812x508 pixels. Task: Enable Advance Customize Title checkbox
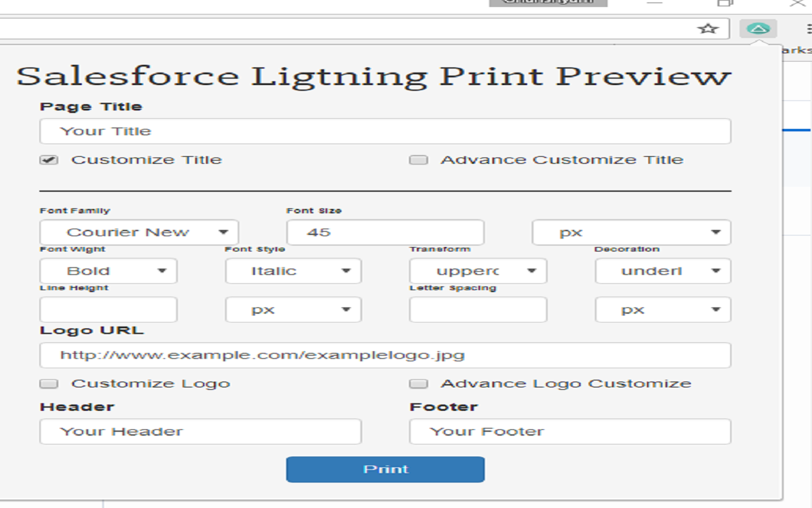coord(418,160)
